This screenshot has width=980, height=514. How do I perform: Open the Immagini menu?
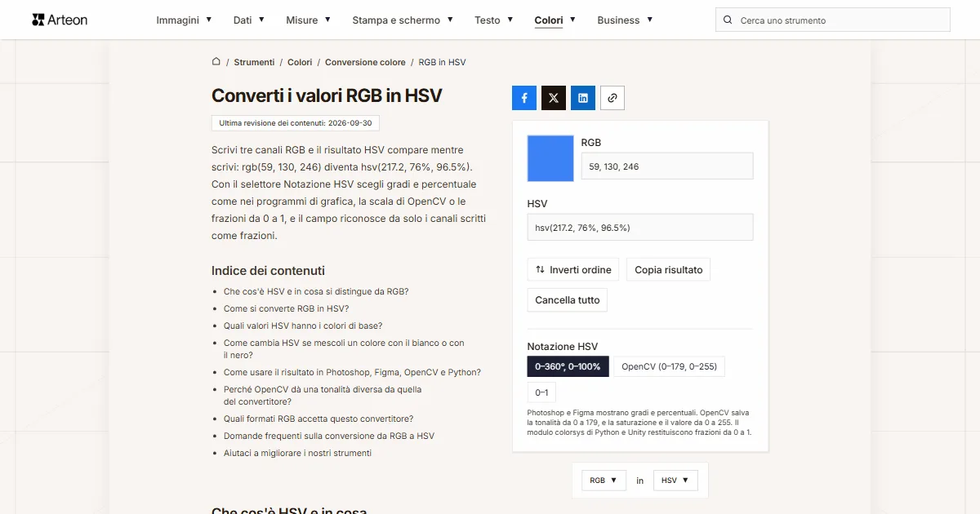point(184,20)
